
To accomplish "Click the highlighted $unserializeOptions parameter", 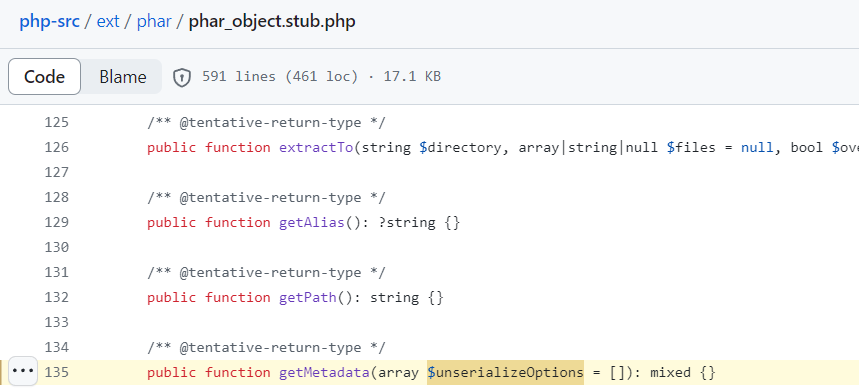I will 505,372.
